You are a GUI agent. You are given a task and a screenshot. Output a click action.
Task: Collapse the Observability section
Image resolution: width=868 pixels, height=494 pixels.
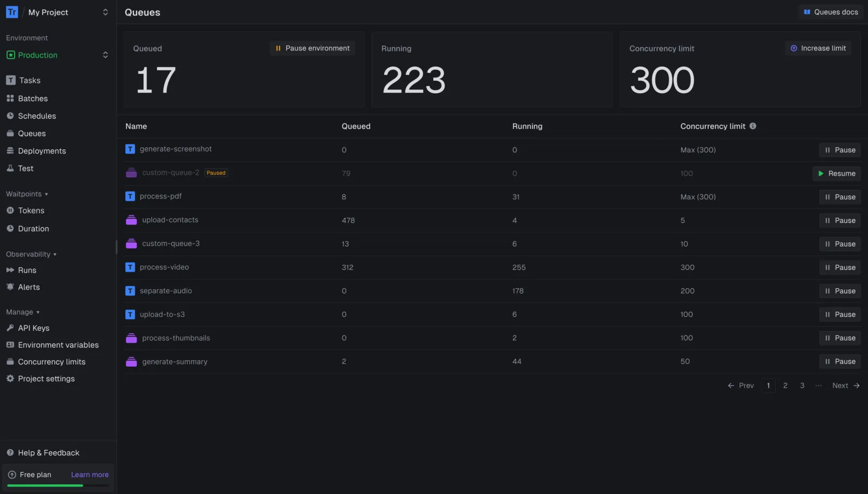pyautogui.click(x=31, y=254)
